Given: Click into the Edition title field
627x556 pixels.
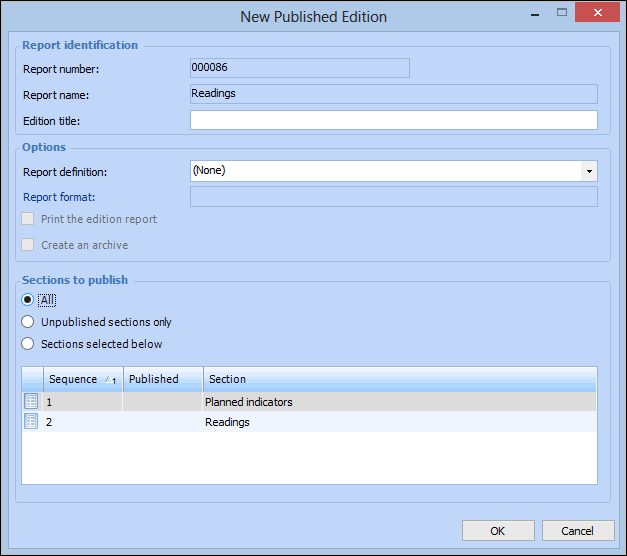Looking at the screenshot, I should point(393,121).
